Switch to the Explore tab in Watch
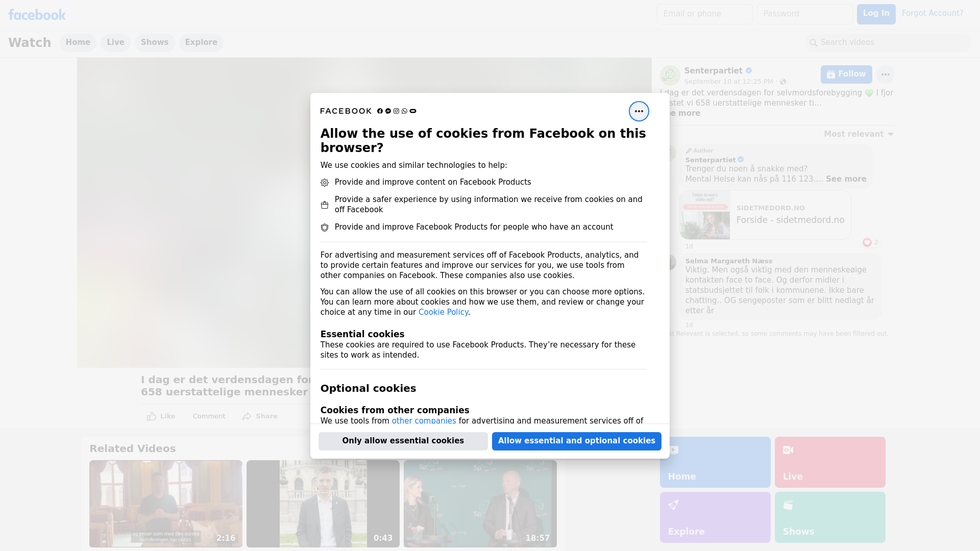This screenshot has height=551, width=980. coord(201,42)
